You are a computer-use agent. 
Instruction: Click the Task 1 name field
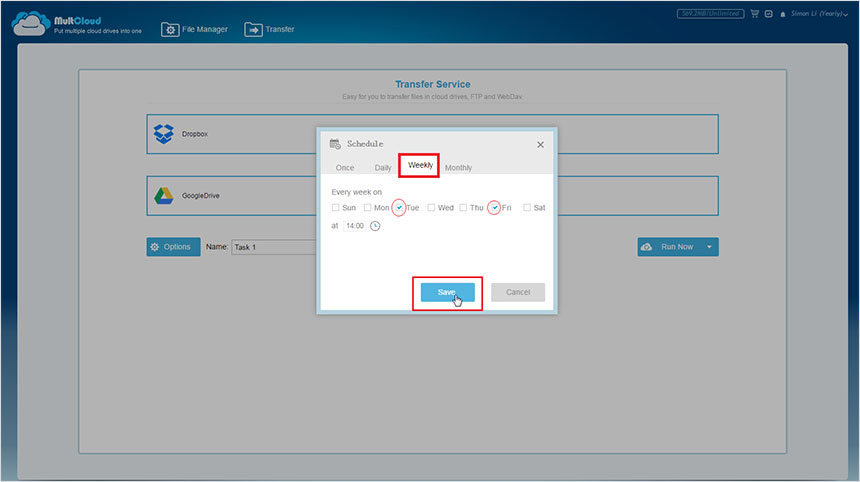274,247
